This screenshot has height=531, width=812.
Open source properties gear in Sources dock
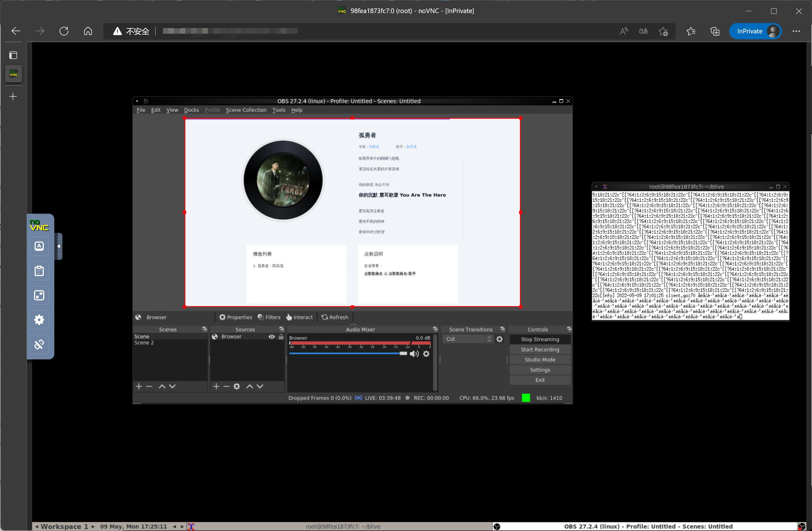(237, 386)
